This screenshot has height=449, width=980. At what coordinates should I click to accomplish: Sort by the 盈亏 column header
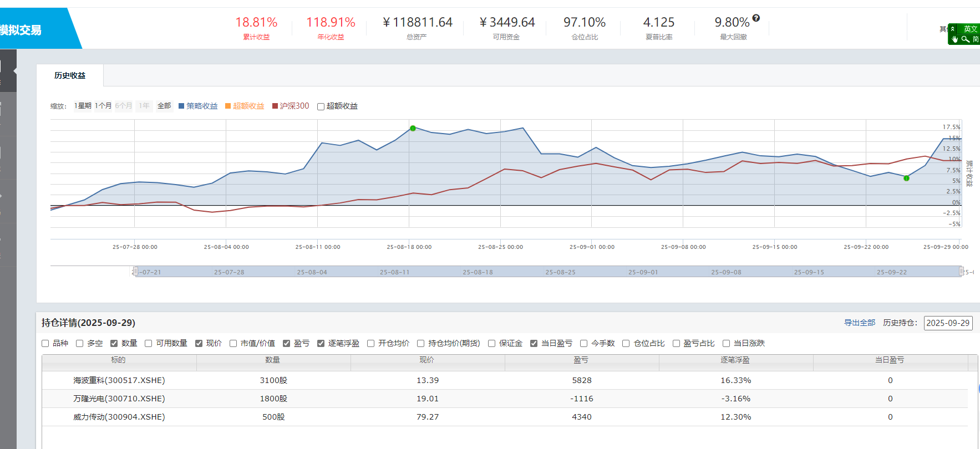(x=581, y=360)
